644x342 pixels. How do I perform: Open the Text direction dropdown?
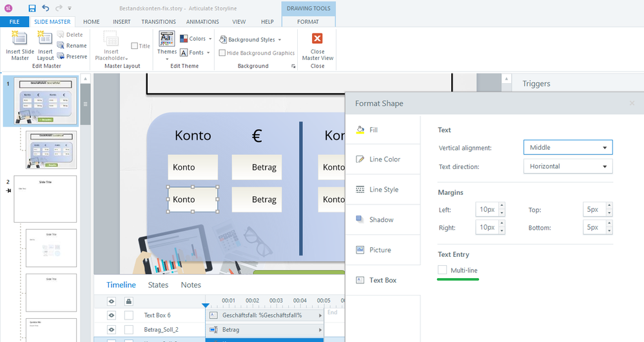pos(568,166)
